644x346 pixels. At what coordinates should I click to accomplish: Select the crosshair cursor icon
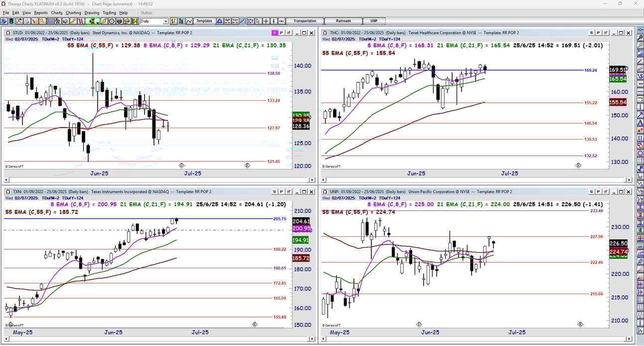pos(266,21)
